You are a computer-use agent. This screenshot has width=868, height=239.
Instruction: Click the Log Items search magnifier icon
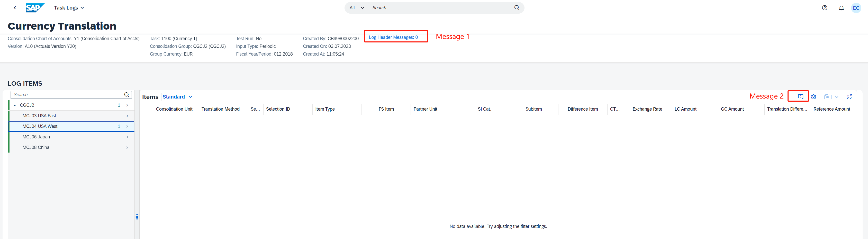[127, 95]
